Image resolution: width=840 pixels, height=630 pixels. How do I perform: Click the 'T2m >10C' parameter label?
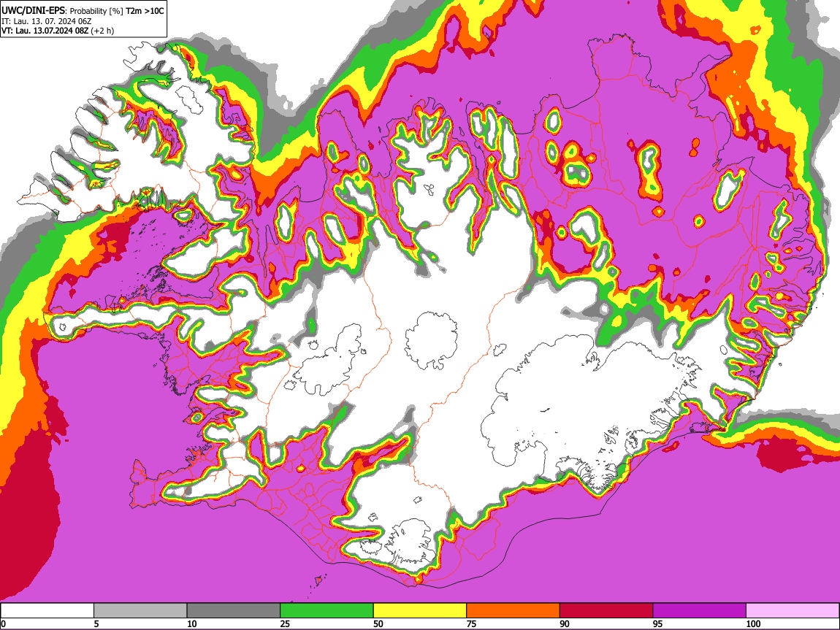coord(145,11)
